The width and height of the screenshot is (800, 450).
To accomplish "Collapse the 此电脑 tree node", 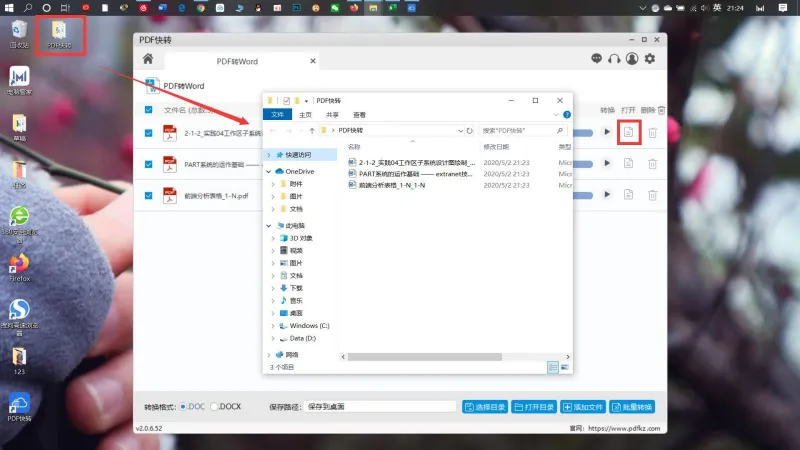I will coord(269,226).
